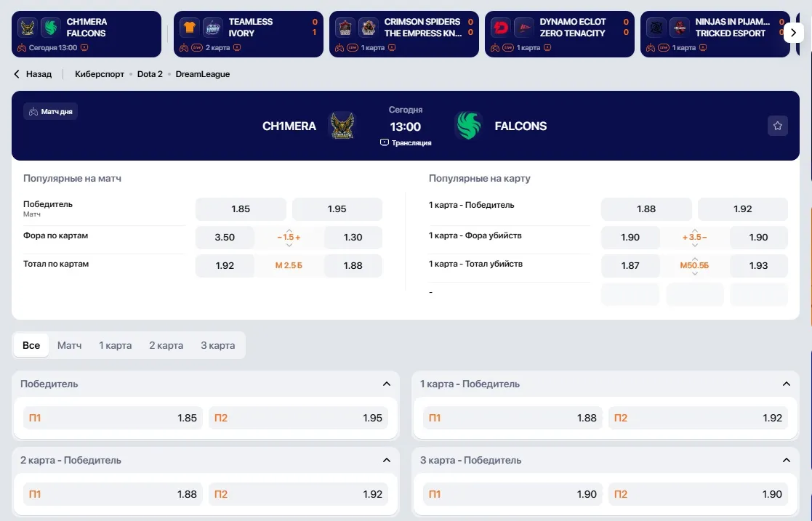Screen dimensions: 812x521
Task: Lower the kills total line below М50.5Б
Action: click(x=694, y=273)
